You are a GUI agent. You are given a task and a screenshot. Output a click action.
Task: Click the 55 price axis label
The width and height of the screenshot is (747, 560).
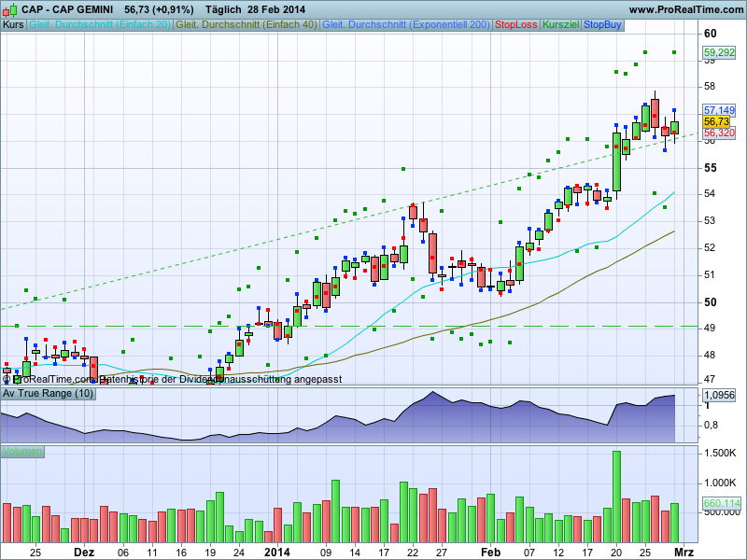711,168
